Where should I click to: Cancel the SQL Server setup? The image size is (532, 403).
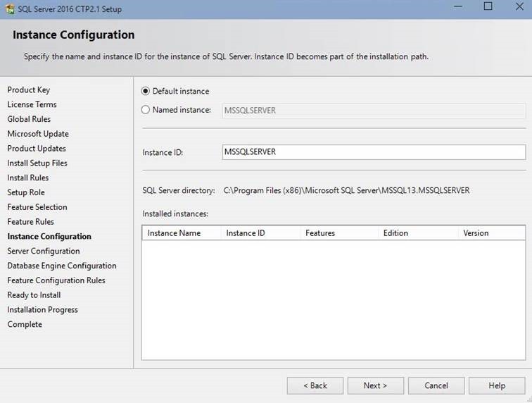(x=436, y=385)
